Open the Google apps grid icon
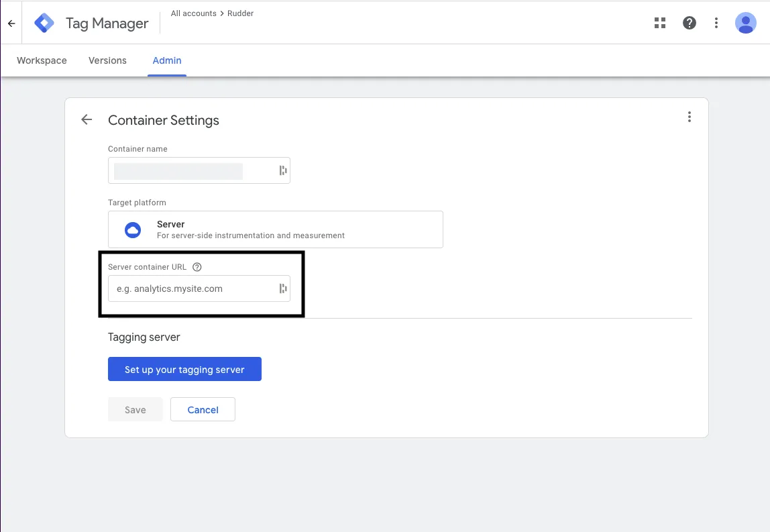770x532 pixels. click(660, 23)
